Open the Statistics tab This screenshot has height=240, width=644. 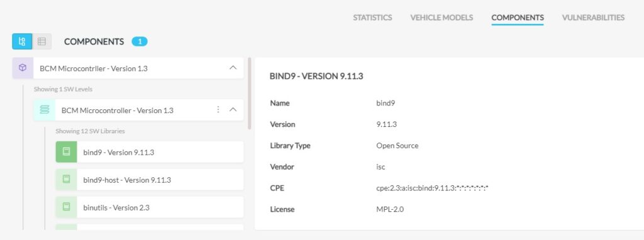click(372, 18)
